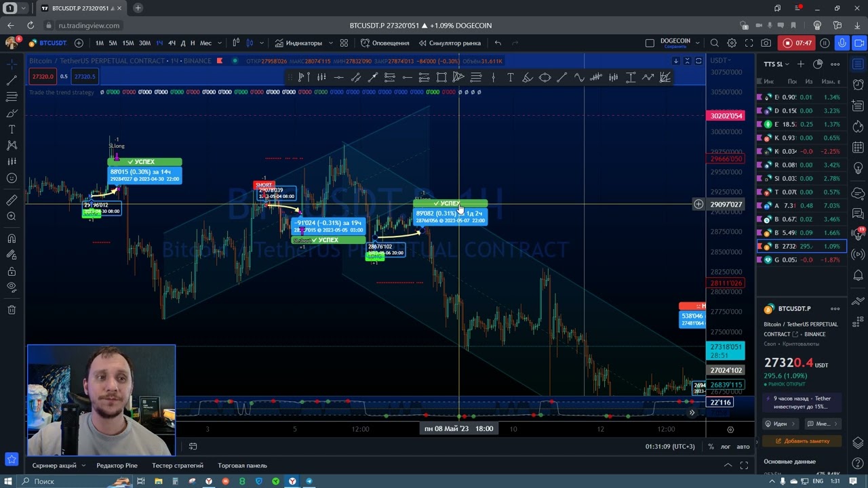The width and height of the screenshot is (868, 488).
Task: Open the Ideas lightbulb sidebar icon
Action: pyautogui.click(x=858, y=169)
